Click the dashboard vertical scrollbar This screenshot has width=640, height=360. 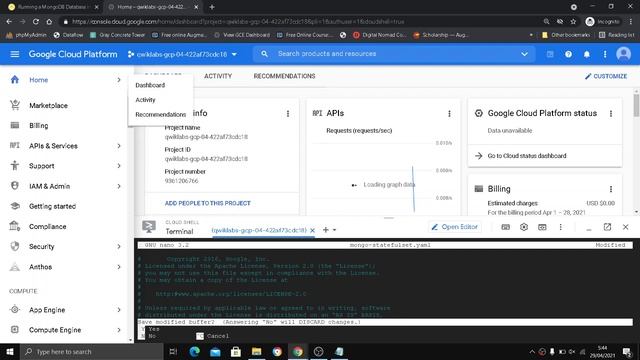(636, 105)
